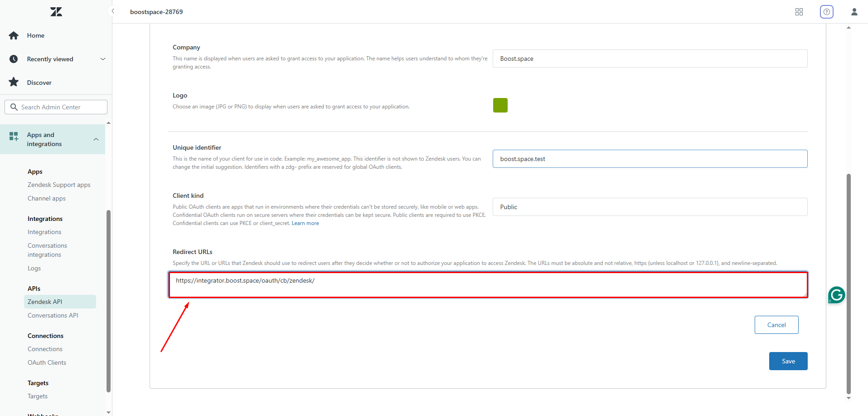Click the Company field label
This screenshot has width=868, height=416.
tap(186, 47)
